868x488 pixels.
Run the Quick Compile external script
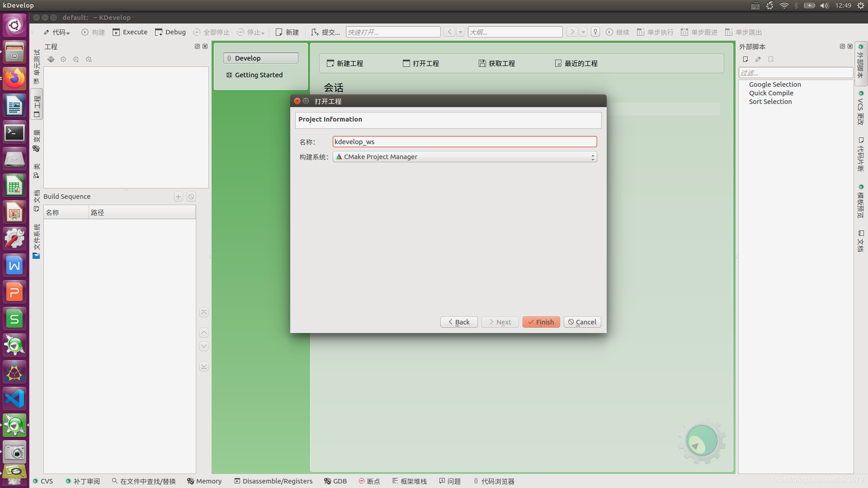coord(771,93)
